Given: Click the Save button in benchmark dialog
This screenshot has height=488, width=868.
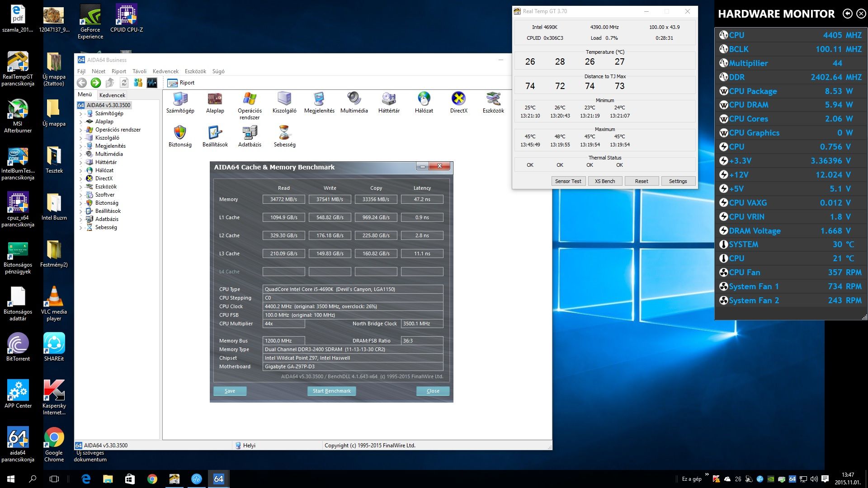Looking at the screenshot, I should pos(230,391).
